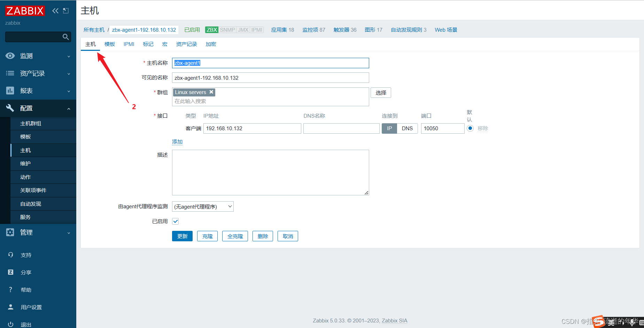This screenshot has width=644, height=328.
Task: Open 维护 in configuration menu
Action: (x=43, y=164)
